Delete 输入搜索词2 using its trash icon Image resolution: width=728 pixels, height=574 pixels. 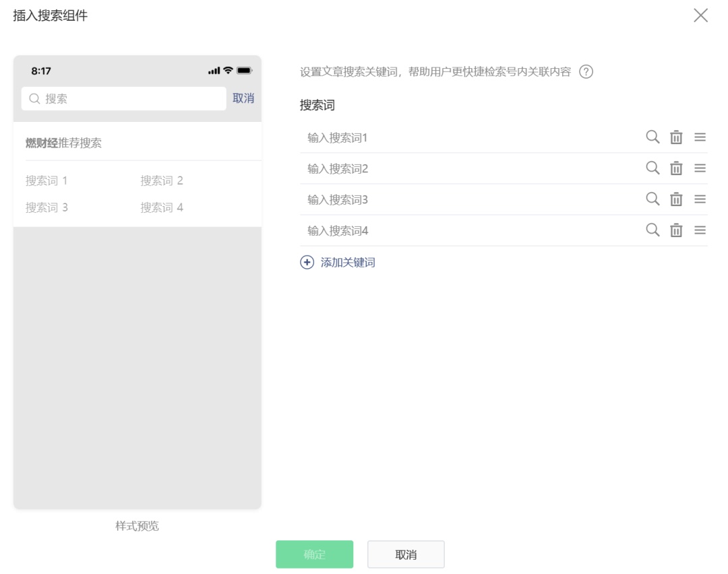click(x=677, y=168)
